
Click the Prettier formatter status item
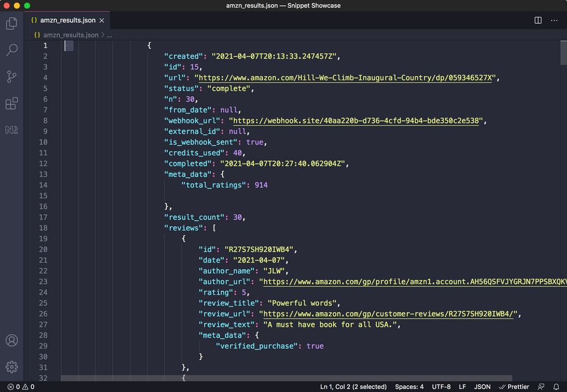click(514, 387)
